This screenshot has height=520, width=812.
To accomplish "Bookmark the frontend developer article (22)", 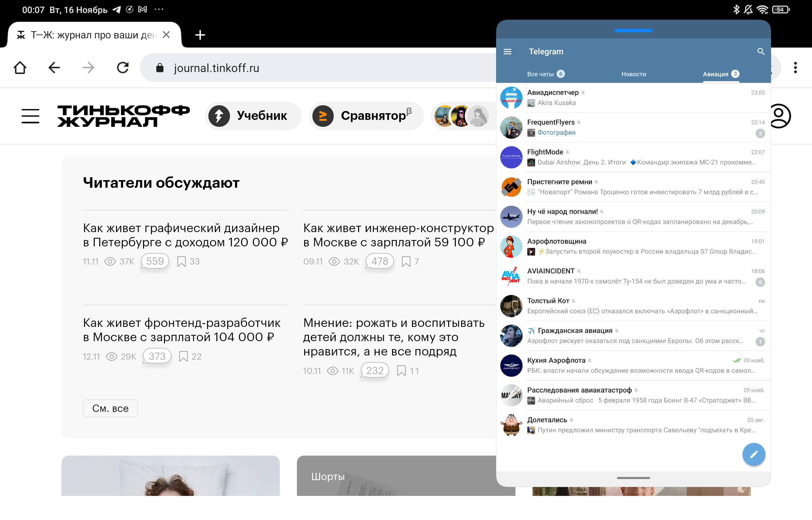I will (x=183, y=356).
